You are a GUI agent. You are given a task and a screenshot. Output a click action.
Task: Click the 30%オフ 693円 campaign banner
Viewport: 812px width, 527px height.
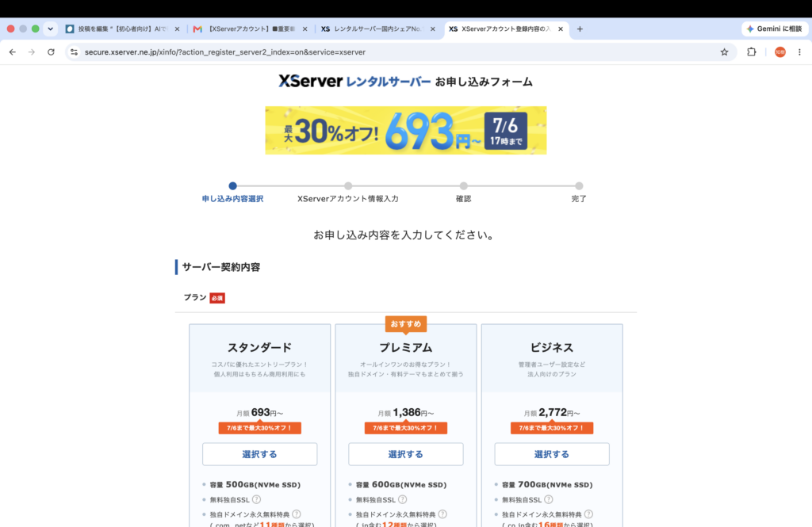(405, 131)
